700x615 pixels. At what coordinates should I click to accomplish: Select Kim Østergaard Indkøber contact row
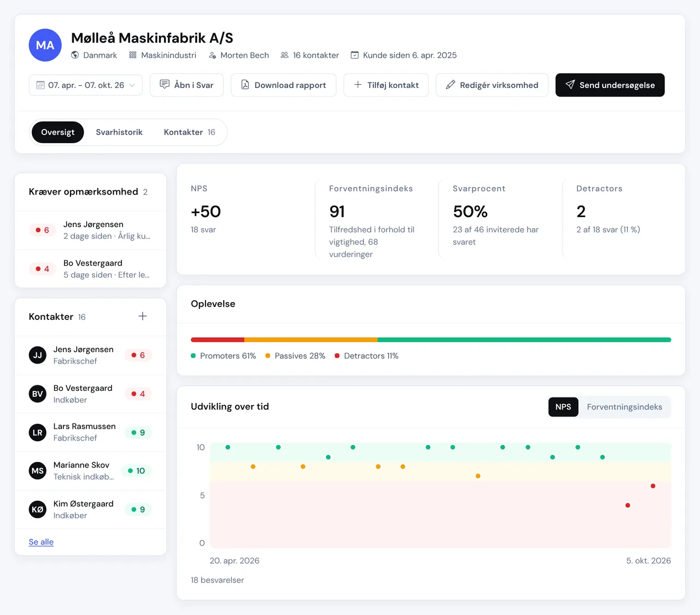click(91, 509)
